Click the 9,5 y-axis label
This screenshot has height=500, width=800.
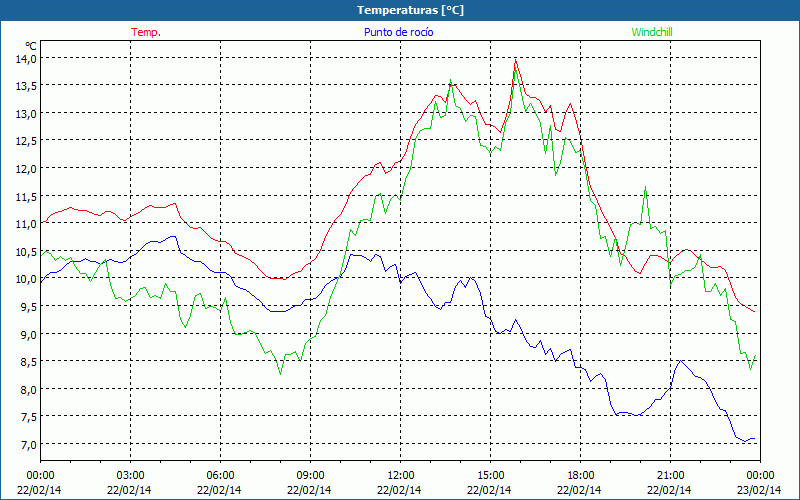(x=28, y=306)
